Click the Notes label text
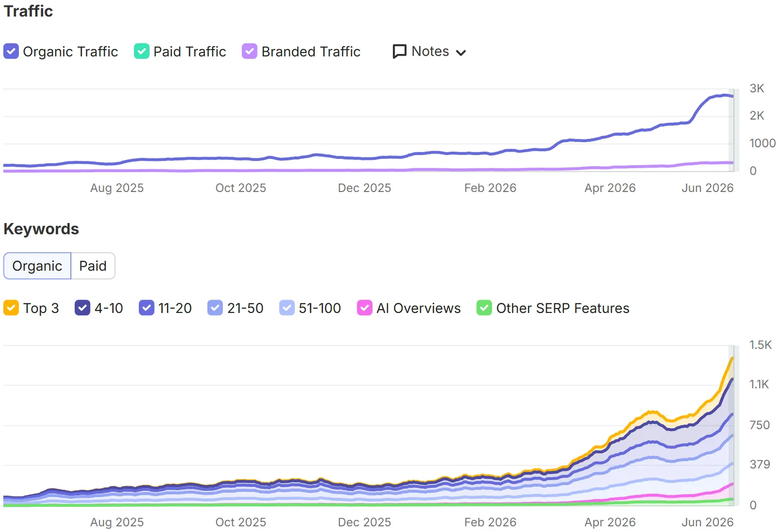The width and height of the screenshot is (779, 532). point(430,51)
